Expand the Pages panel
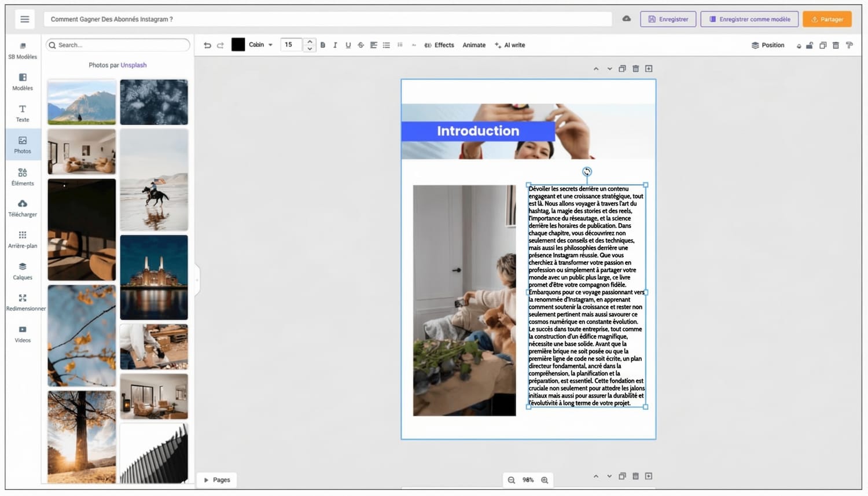The width and height of the screenshot is (868, 496). [x=217, y=480]
